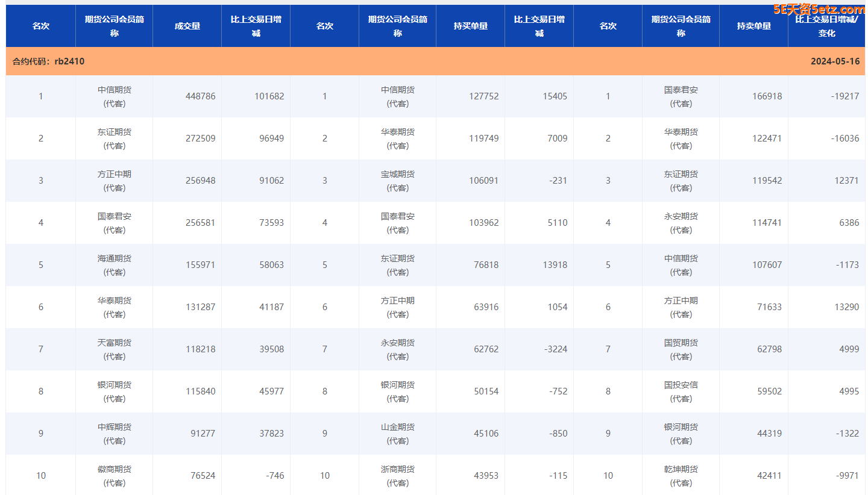868x495 pixels.
Task: Select 国投安信 in short position ranking
Action: [681, 385]
